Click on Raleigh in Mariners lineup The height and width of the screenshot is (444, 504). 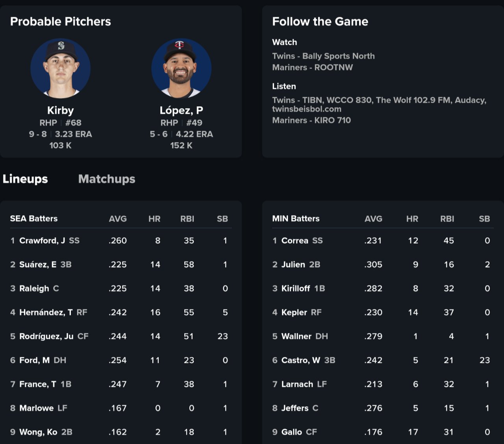(34, 289)
